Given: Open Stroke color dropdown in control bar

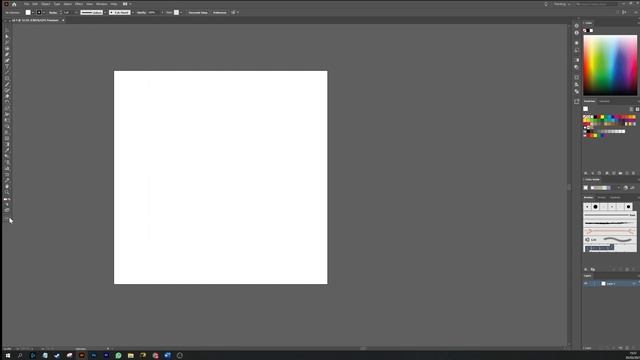Looking at the screenshot, I should [44, 13].
